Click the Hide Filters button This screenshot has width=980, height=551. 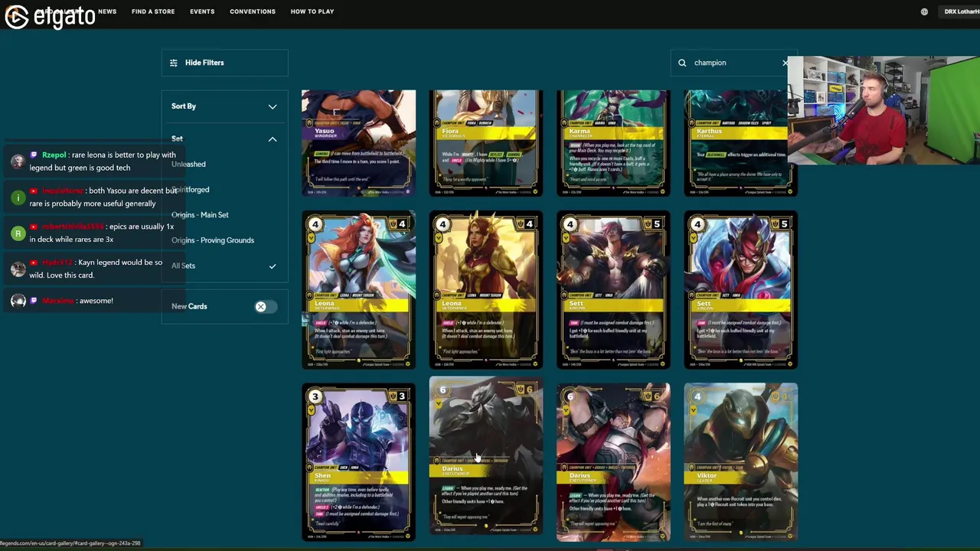pyautogui.click(x=224, y=63)
